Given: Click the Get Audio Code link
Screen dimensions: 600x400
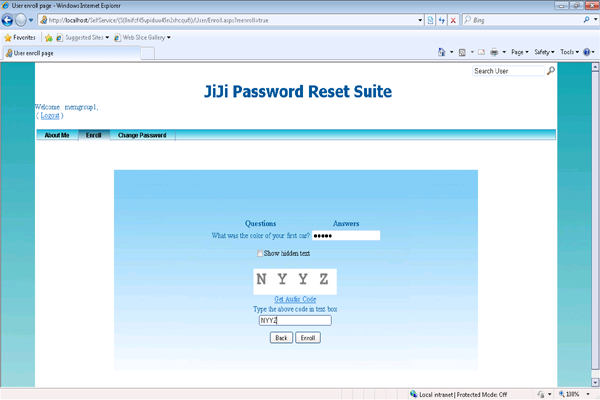Looking at the screenshot, I should click(x=295, y=299).
